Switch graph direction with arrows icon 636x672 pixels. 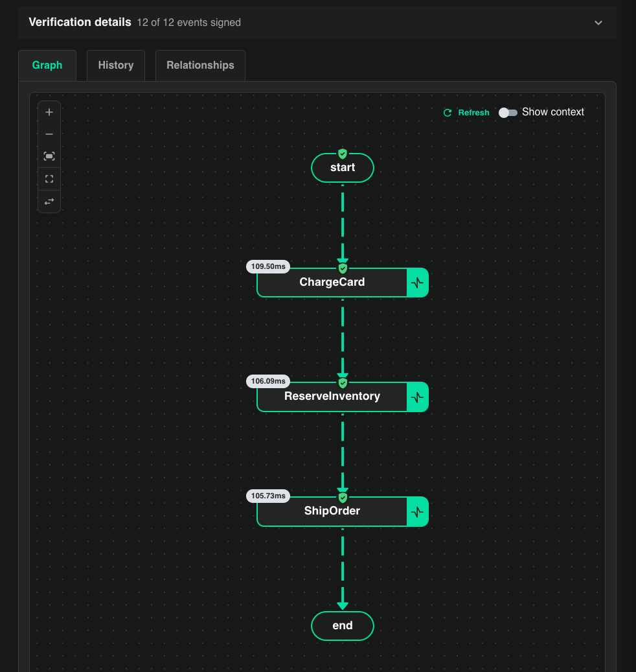point(49,202)
